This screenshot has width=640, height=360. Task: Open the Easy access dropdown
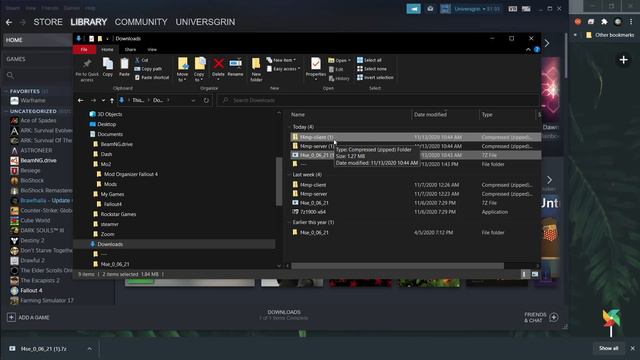[x=283, y=69]
